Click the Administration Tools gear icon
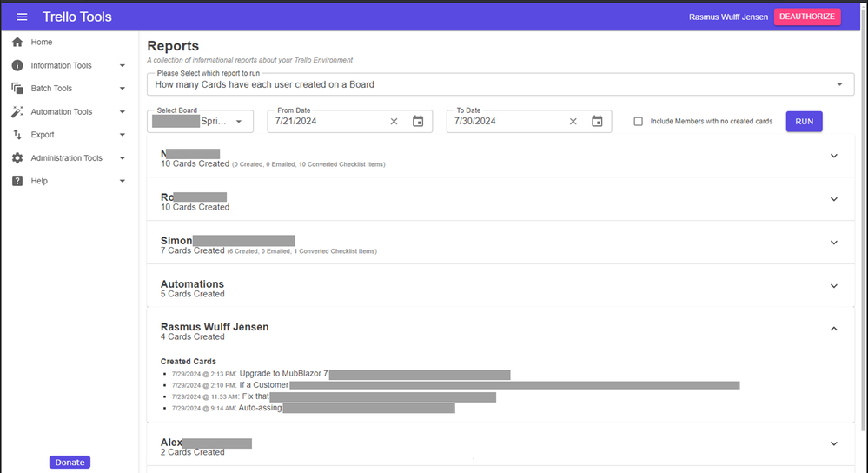Screen dimensions: 868x473 [x=17, y=158]
